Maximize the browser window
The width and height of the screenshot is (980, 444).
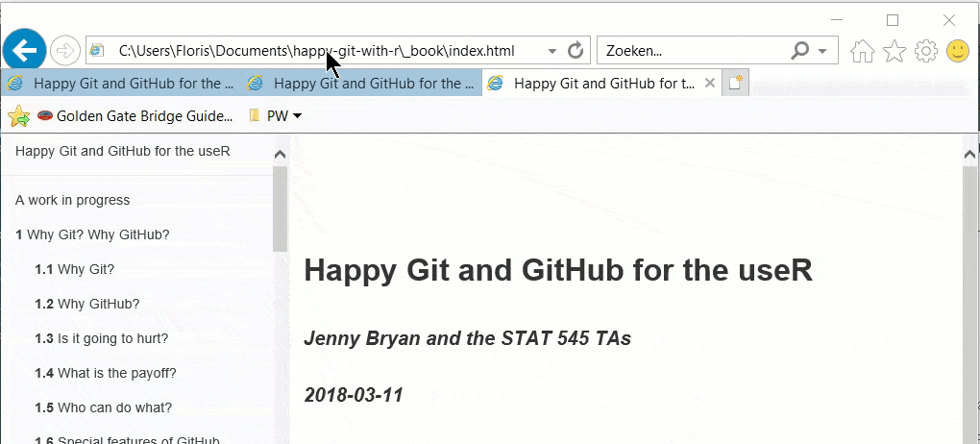(x=893, y=20)
